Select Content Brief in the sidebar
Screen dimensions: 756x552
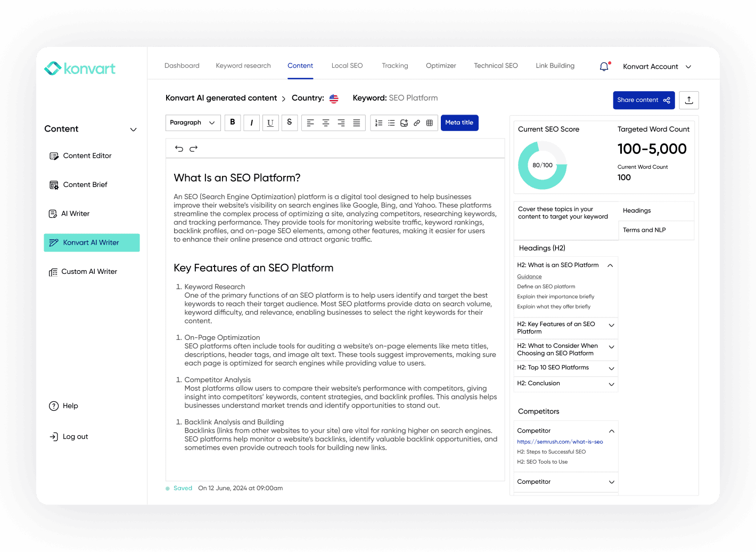pos(85,185)
